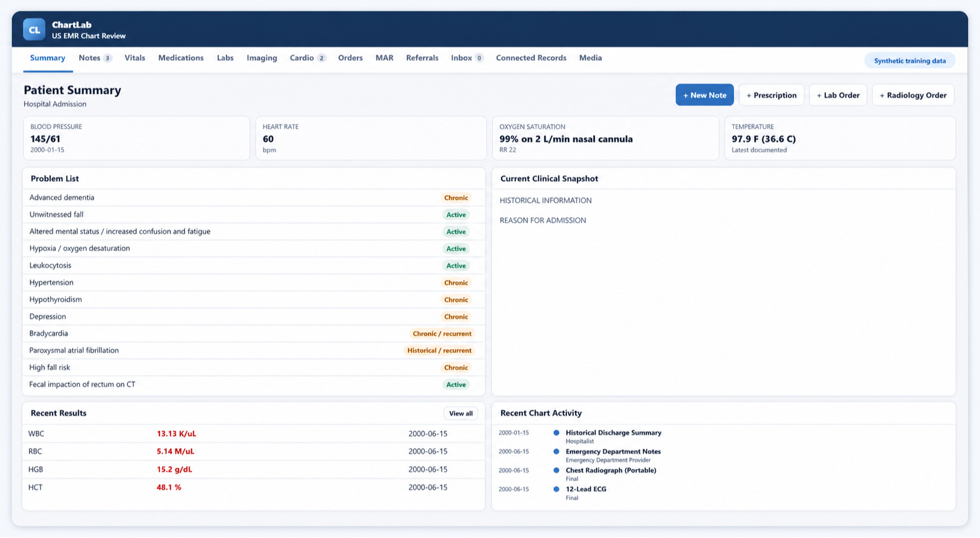
Task: Click the Prescription button
Action: [x=771, y=95]
